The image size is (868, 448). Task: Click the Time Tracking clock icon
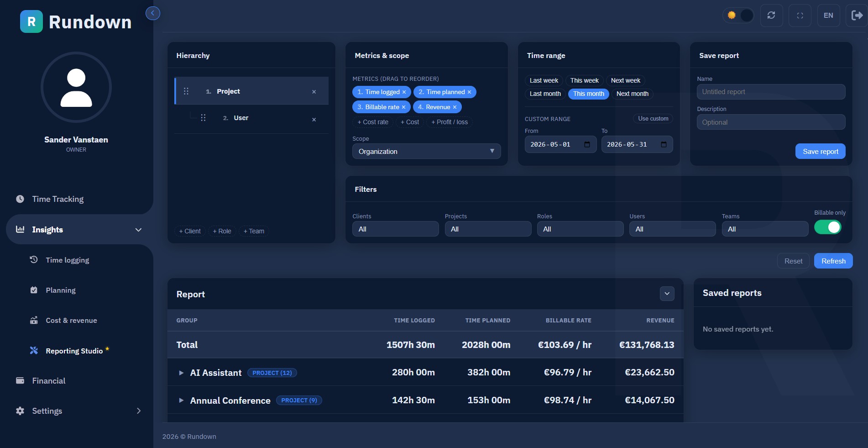(20, 199)
